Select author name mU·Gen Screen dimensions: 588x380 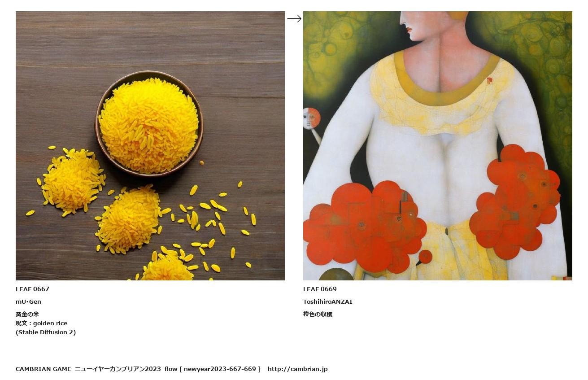click(28, 302)
